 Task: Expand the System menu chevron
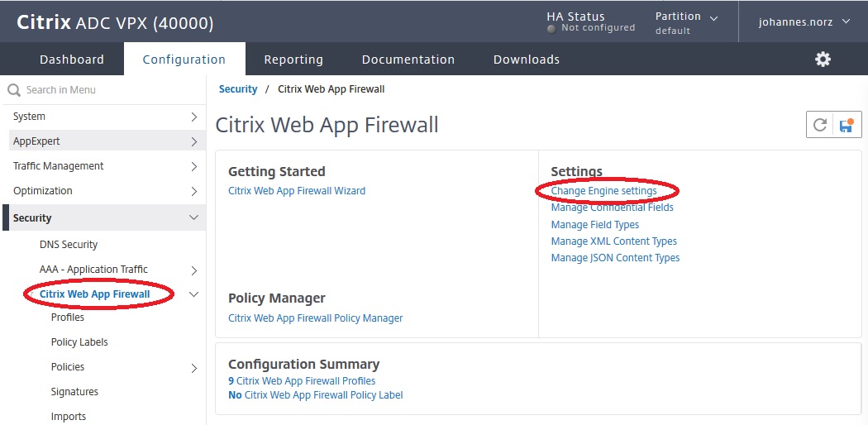point(193,117)
